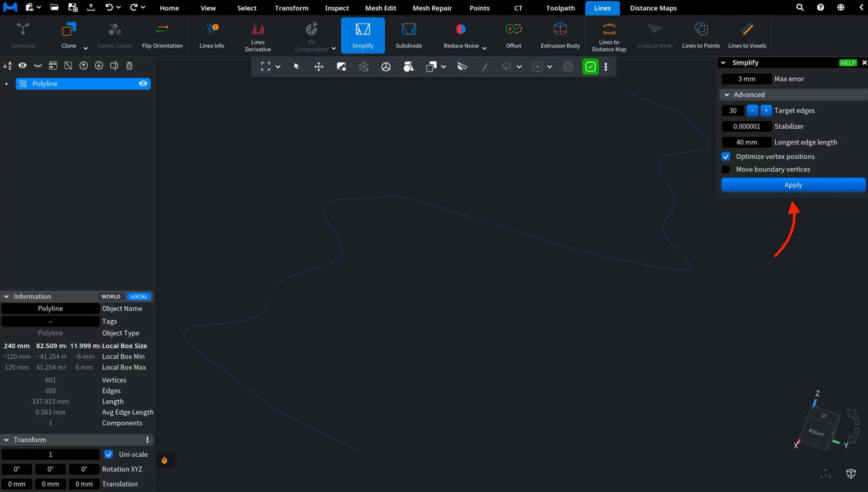This screenshot has height=492, width=868.
Task: Click the Flip Orientation tool
Action: (162, 35)
